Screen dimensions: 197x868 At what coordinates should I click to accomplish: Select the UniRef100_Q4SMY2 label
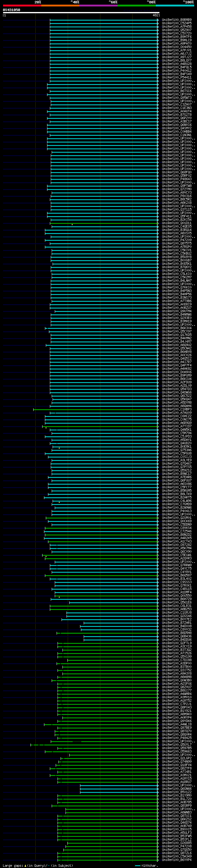click(177, 128)
